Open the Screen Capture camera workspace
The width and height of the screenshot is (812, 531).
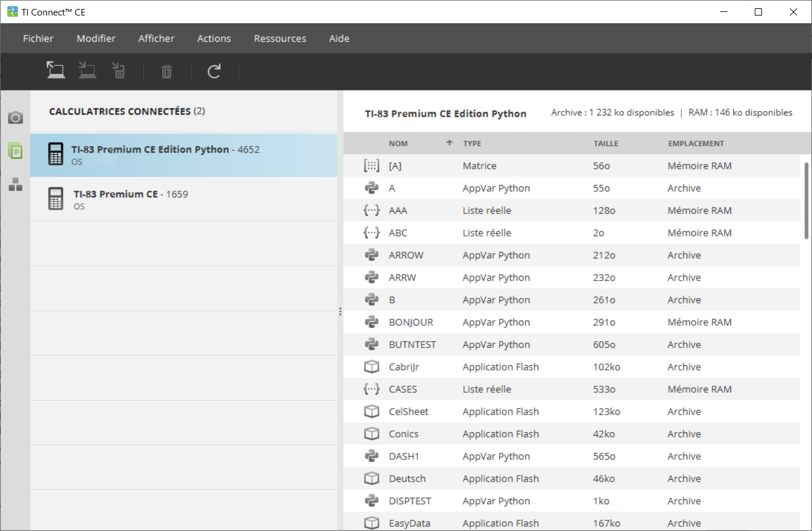(x=16, y=118)
